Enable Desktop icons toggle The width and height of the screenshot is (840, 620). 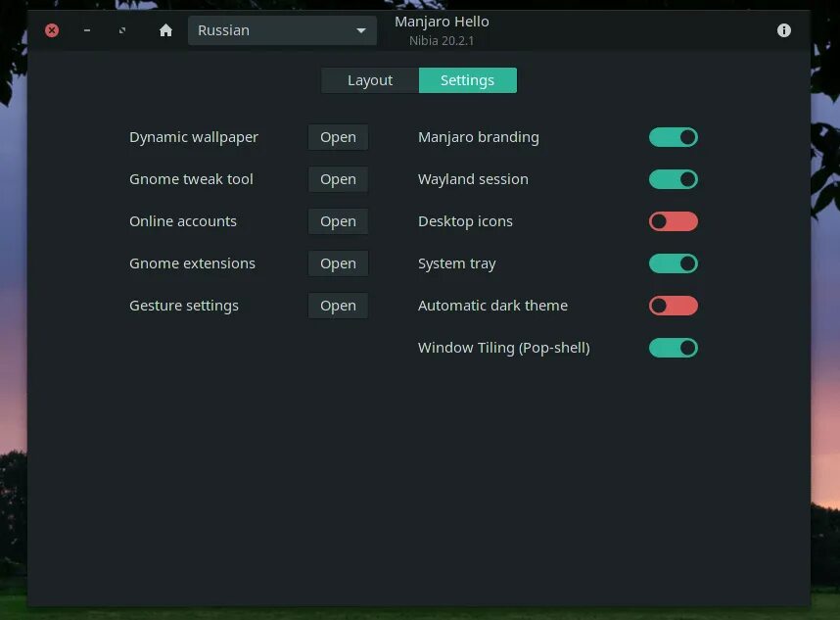[x=674, y=221]
